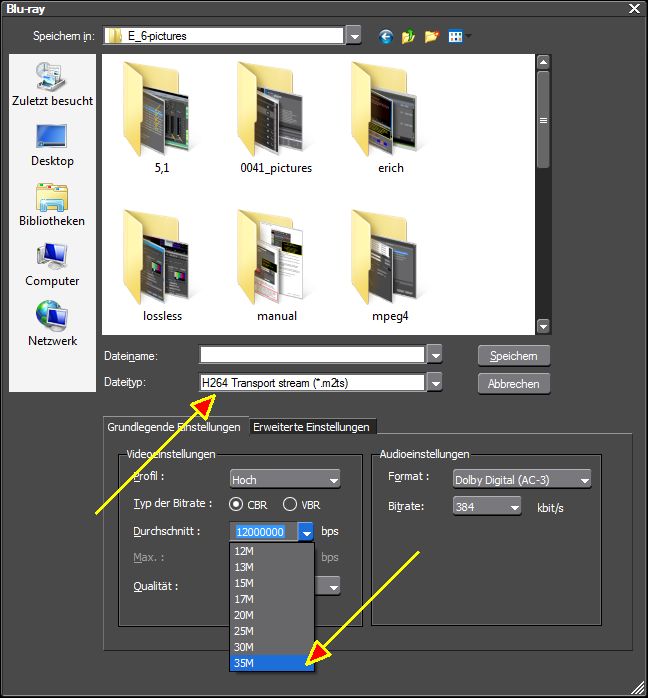648x698 pixels.
Task: Click the Speichern button
Action: click(514, 356)
